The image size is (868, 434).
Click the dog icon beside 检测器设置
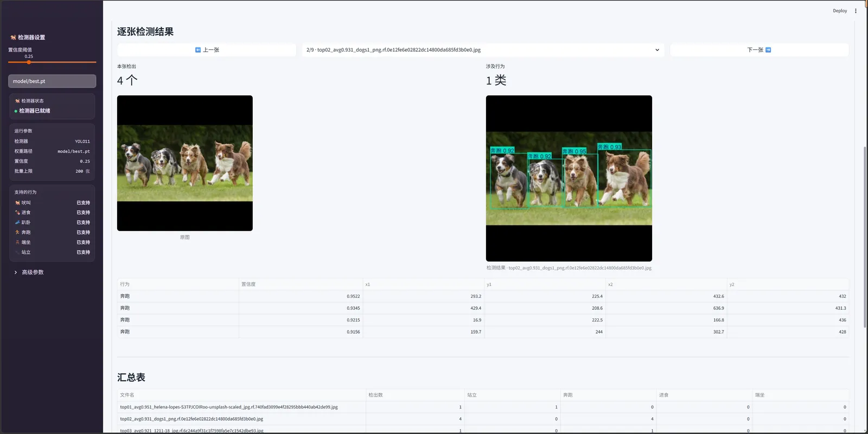coord(13,37)
